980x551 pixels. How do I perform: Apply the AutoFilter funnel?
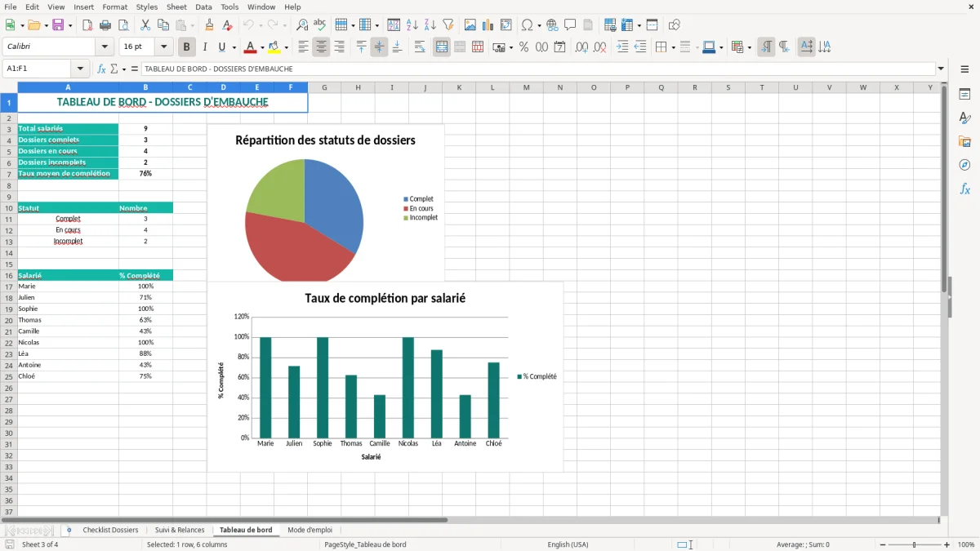point(448,25)
